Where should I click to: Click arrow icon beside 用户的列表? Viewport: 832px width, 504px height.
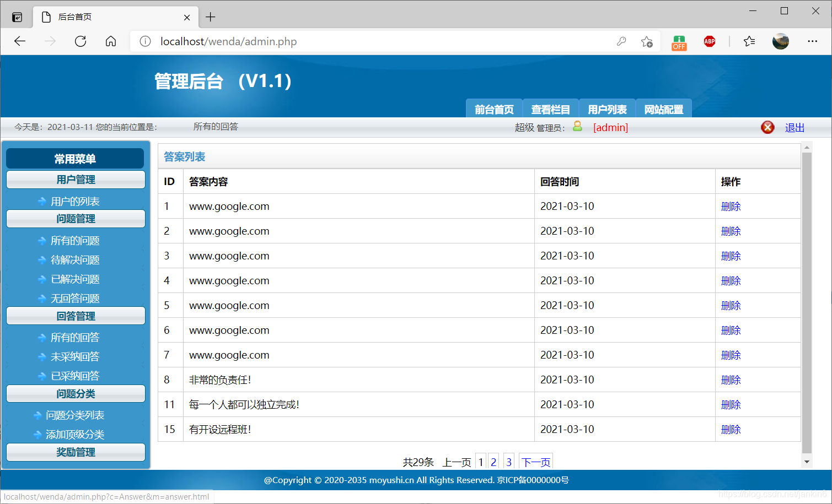(x=42, y=202)
